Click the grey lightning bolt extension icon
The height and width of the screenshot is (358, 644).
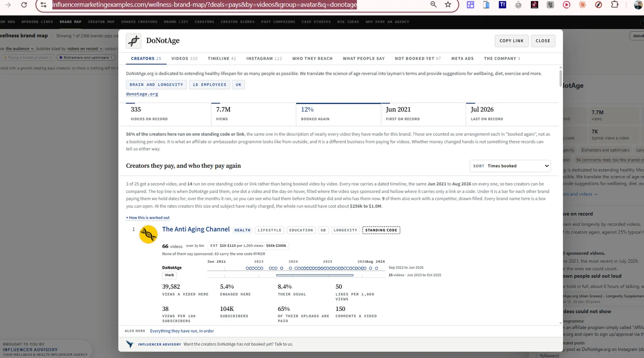pos(550,5)
